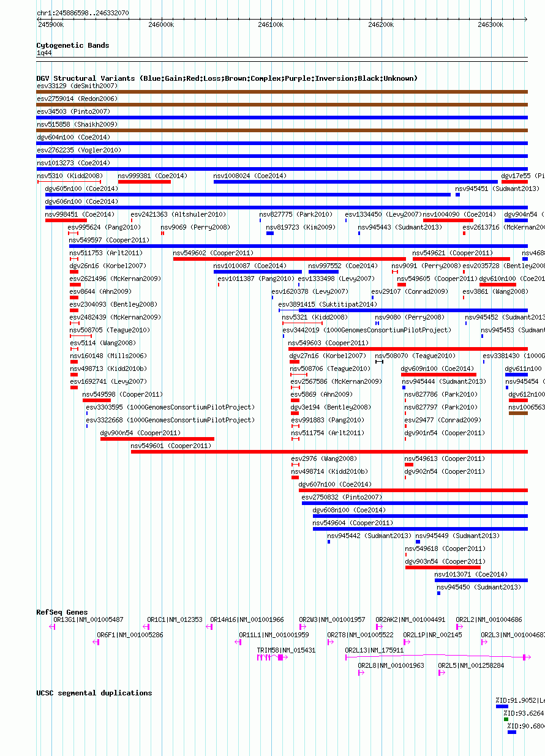
Task: Click the blue nsv997552 (Coe2014) bar
Action: pyautogui.click(x=323, y=272)
